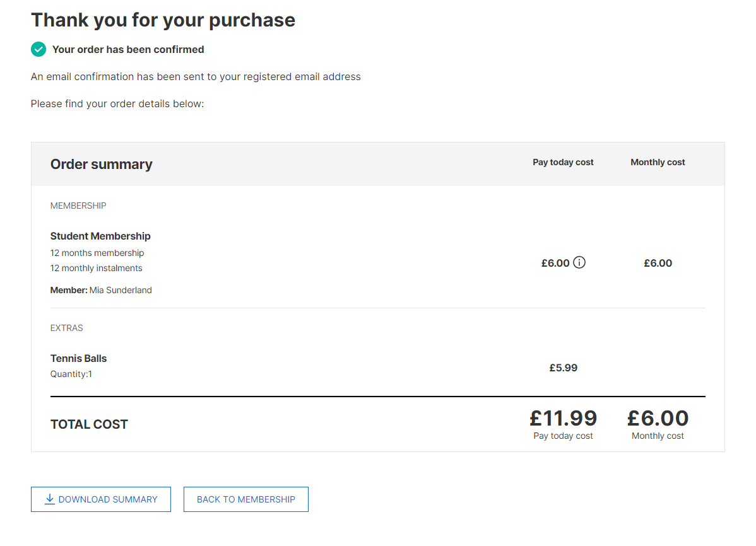The width and height of the screenshot is (756, 546).
Task: Click Your order has been confirmed text
Action: coord(128,50)
